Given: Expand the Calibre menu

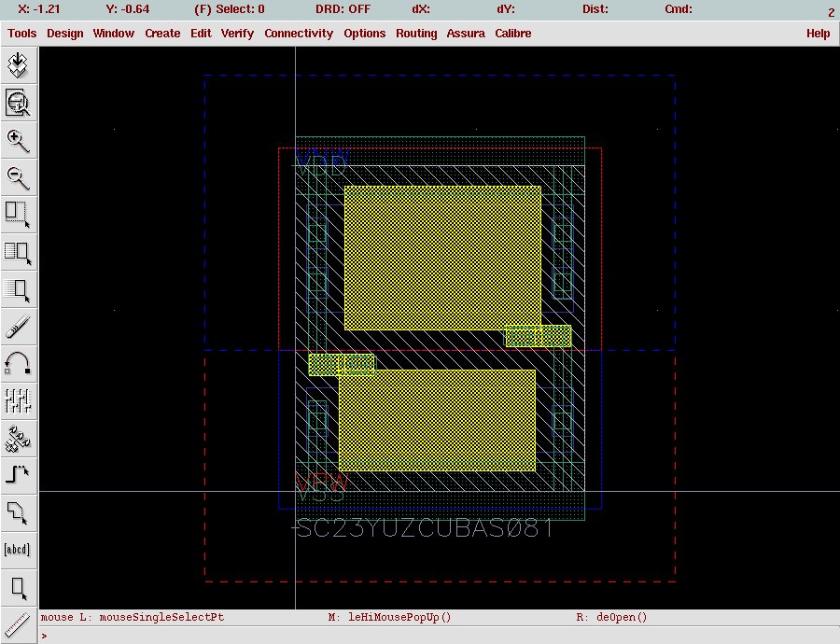Looking at the screenshot, I should tap(513, 34).
